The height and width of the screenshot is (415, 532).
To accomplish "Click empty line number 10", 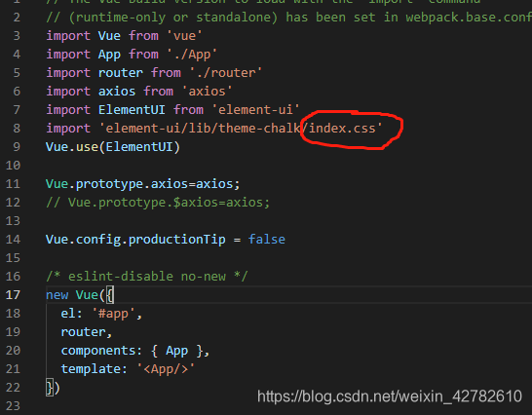I will [x=13, y=166].
